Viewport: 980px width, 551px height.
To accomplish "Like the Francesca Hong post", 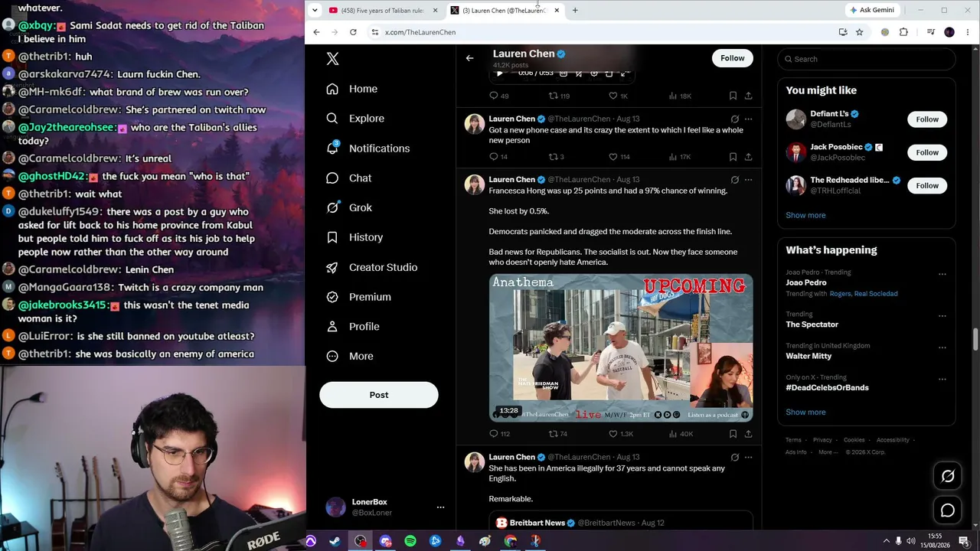I will (612, 434).
